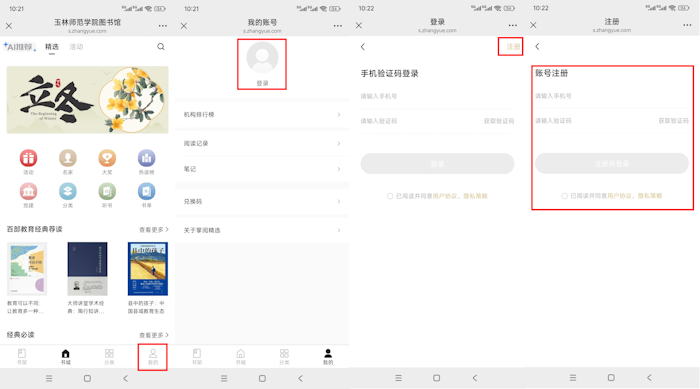Expand the 关于掌阅精选 row
700x389 pixels.
point(262,230)
